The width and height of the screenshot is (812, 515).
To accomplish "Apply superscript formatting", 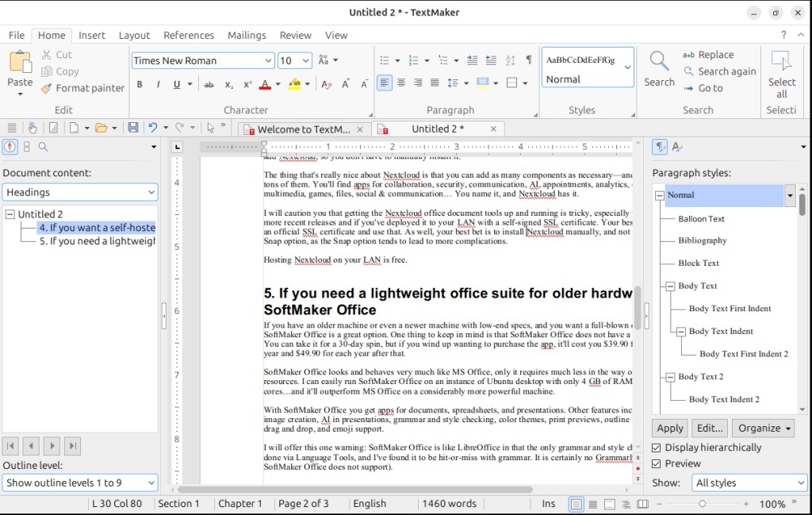I will pyautogui.click(x=247, y=84).
